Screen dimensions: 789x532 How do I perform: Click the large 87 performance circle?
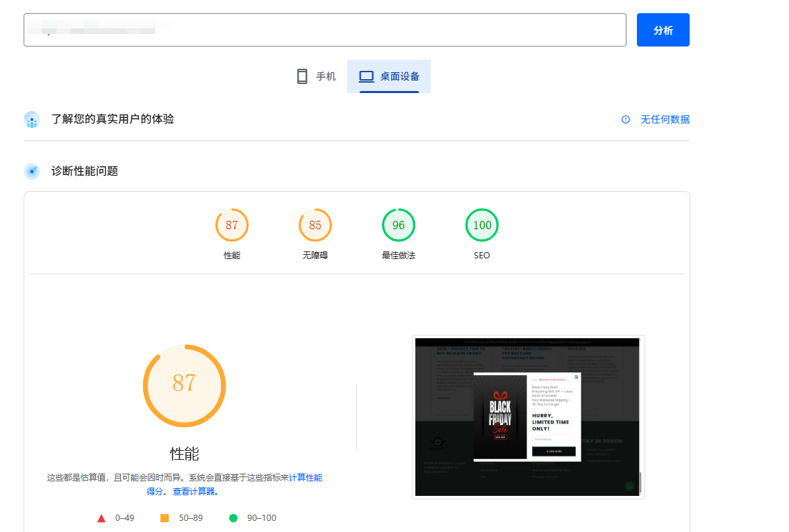tap(184, 385)
